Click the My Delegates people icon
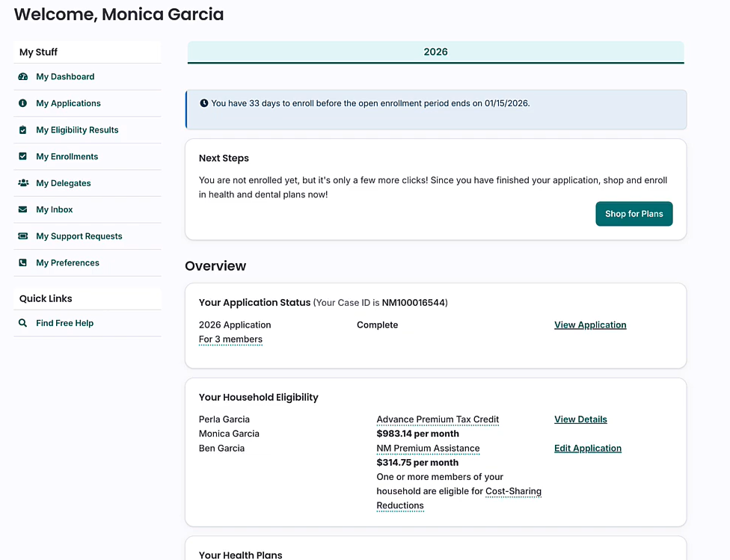Viewport: 730px width, 560px height. click(22, 183)
